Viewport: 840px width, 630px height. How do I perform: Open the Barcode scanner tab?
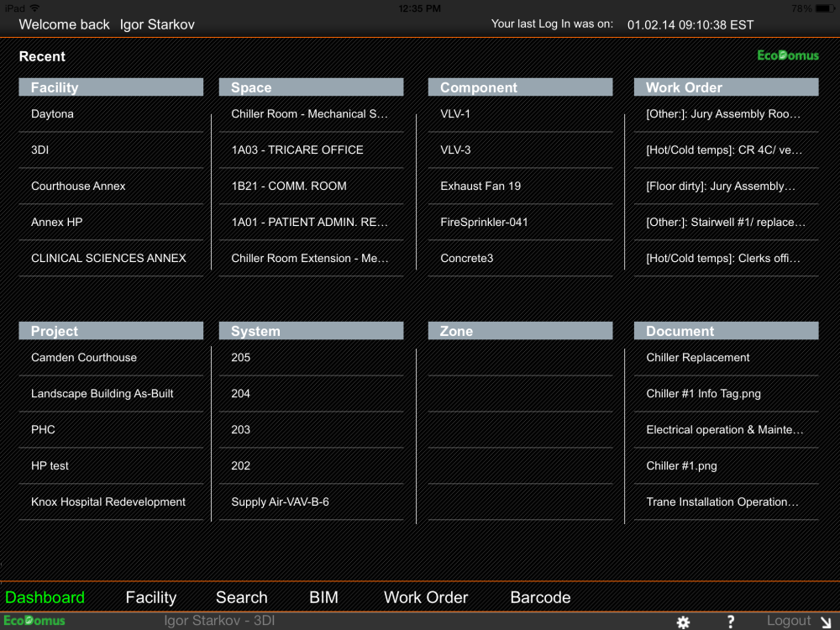pyautogui.click(x=540, y=597)
